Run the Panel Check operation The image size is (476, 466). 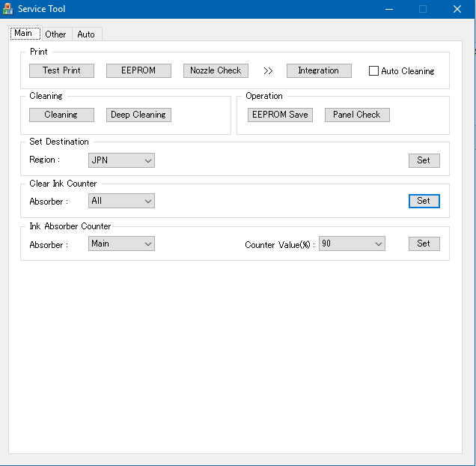coord(357,115)
